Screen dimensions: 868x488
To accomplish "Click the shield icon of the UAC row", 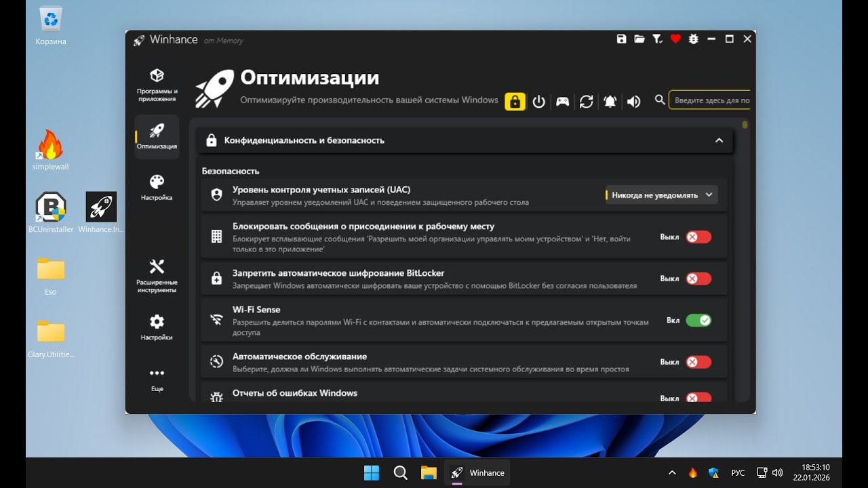I will pyautogui.click(x=216, y=195).
